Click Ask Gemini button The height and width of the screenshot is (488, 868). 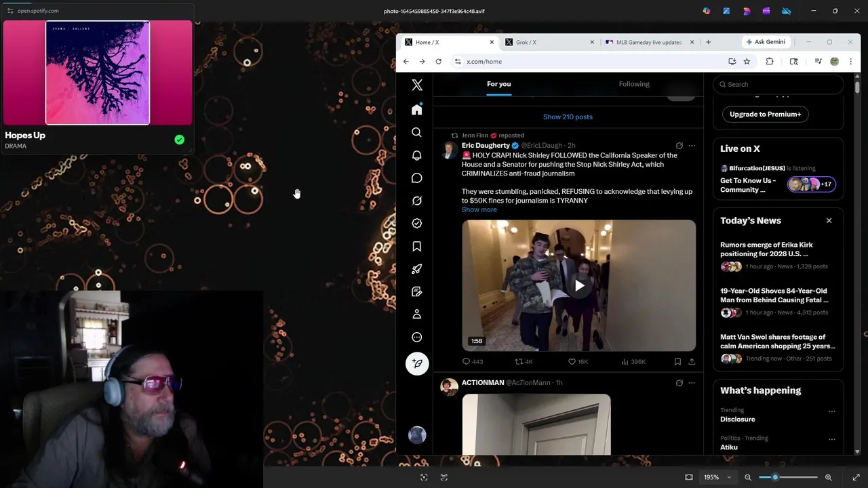coord(766,42)
